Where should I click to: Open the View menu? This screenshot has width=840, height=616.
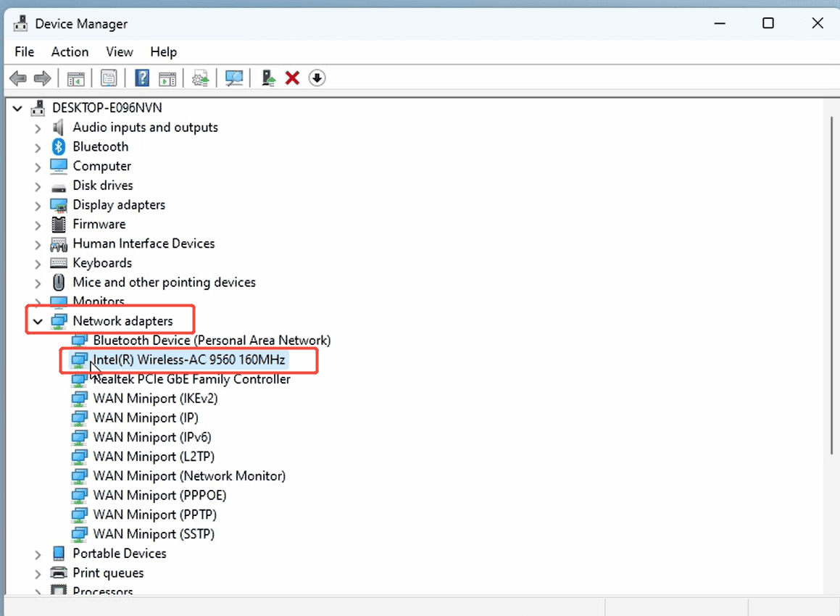tap(119, 51)
